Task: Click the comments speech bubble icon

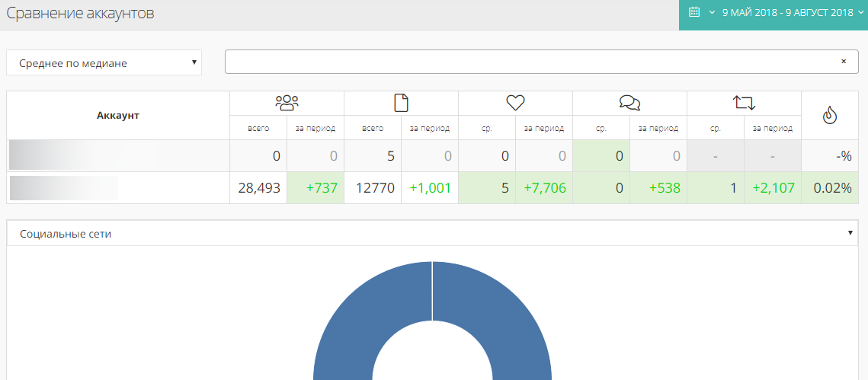Action: pyautogui.click(x=629, y=104)
